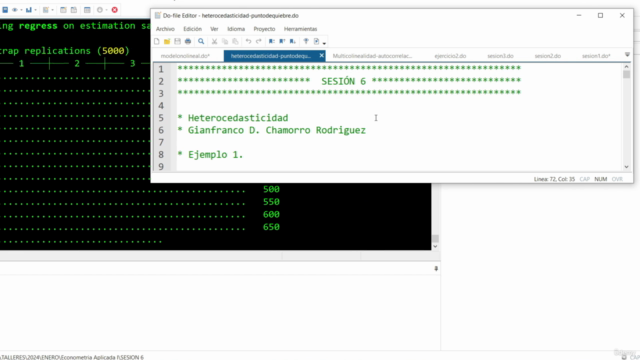The image size is (640, 360).
Task: Click the do-file editor scroll down arrow
Action: 627,167
